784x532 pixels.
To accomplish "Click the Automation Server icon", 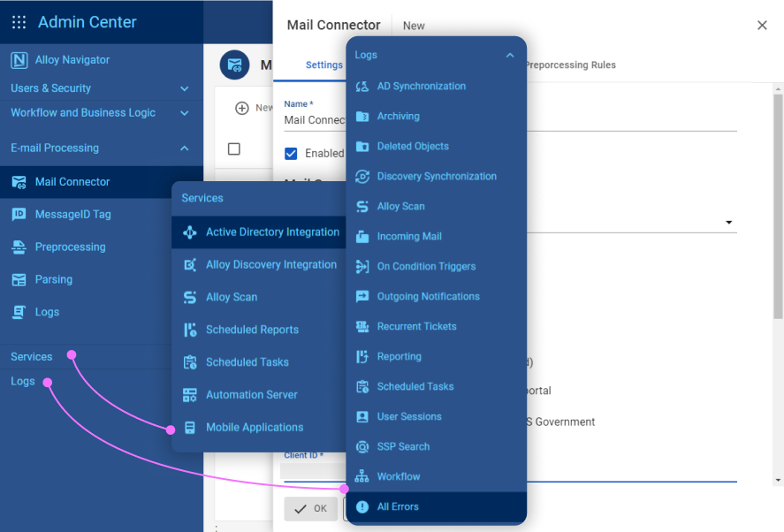I will [x=190, y=394].
